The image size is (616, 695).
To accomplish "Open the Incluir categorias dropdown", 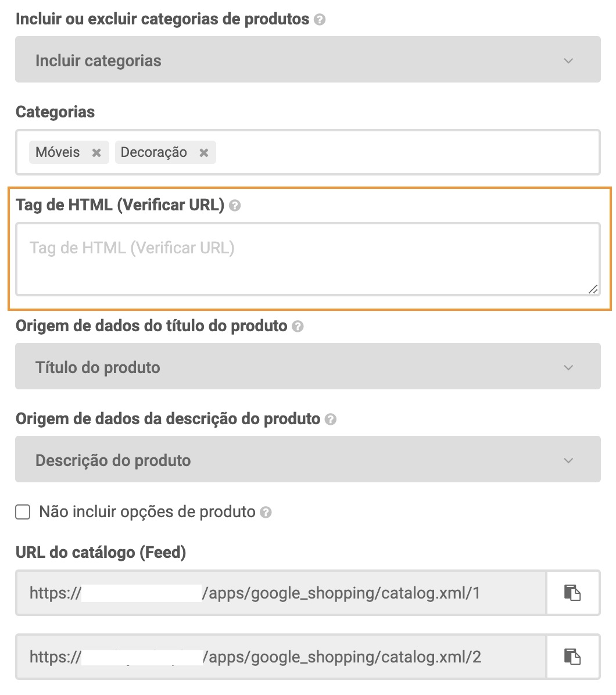I will (307, 60).
